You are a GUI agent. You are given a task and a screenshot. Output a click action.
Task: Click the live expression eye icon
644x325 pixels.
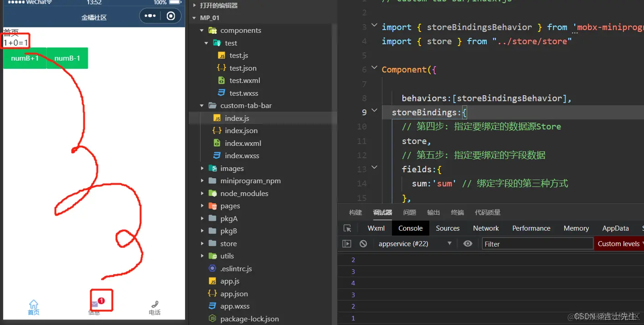(x=468, y=244)
